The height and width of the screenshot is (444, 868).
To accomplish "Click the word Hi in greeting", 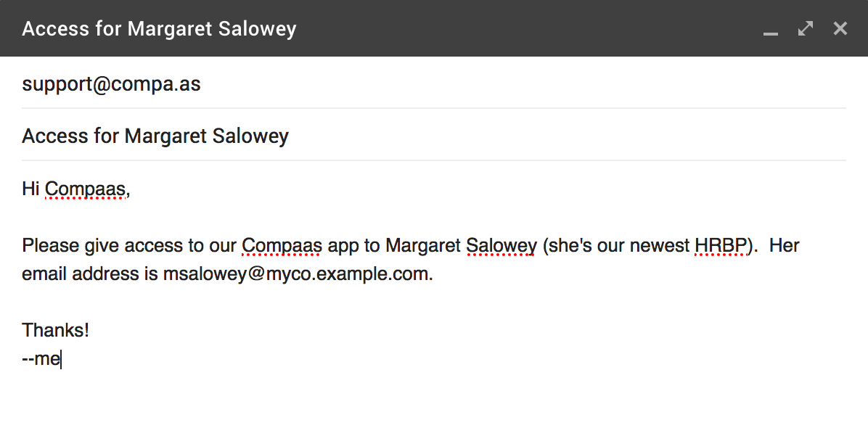I will click(30, 189).
